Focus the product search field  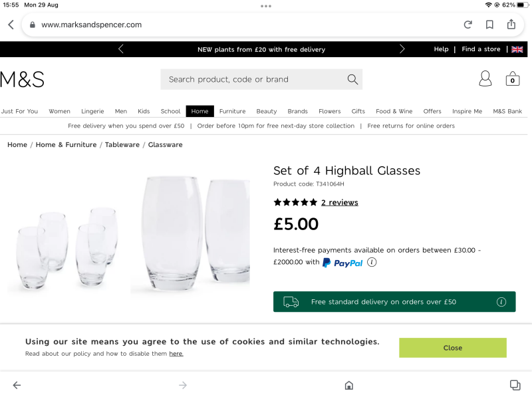pos(253,79)
